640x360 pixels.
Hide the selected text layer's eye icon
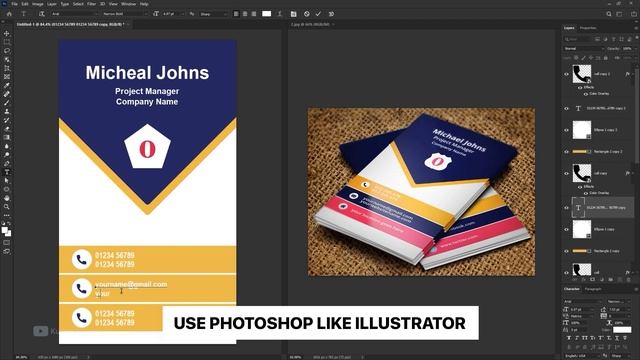567,208
